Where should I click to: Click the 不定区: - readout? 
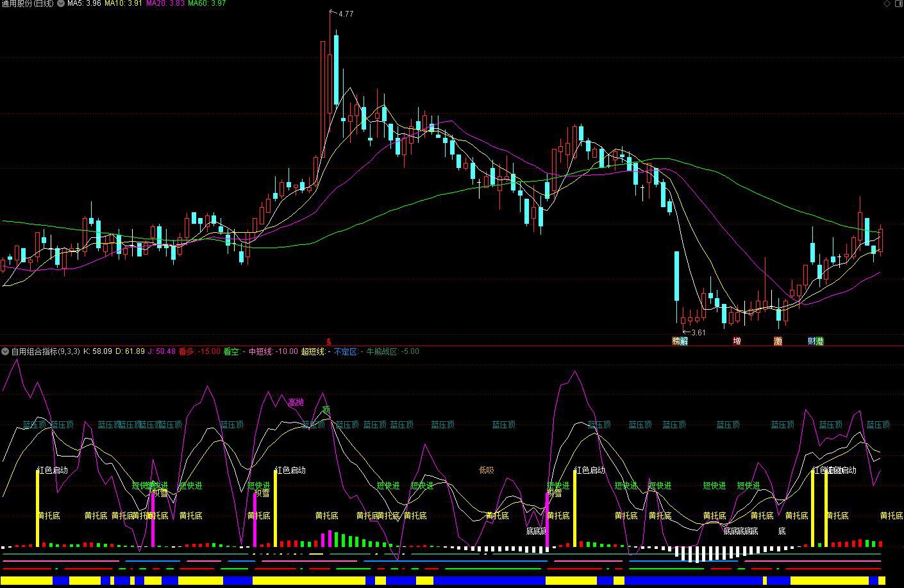(349, 351)
